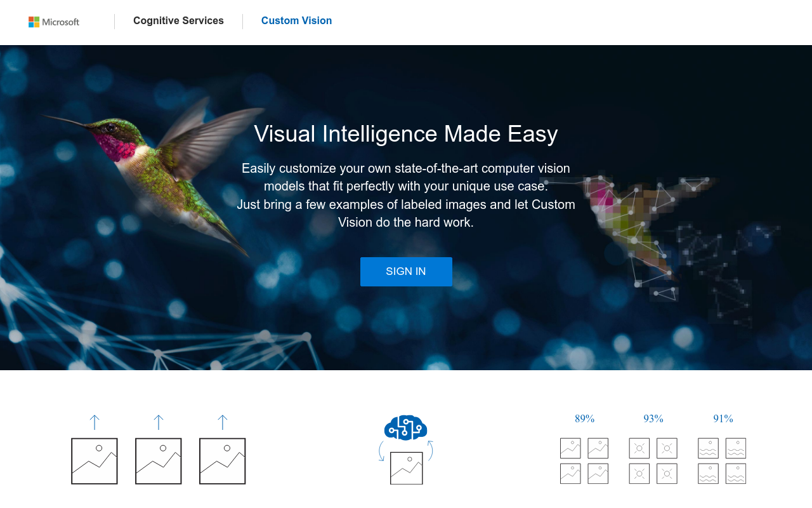This screenshot has height=508, width=812.
Task: Click the 89% accuracy label
Action: point(584,419)
